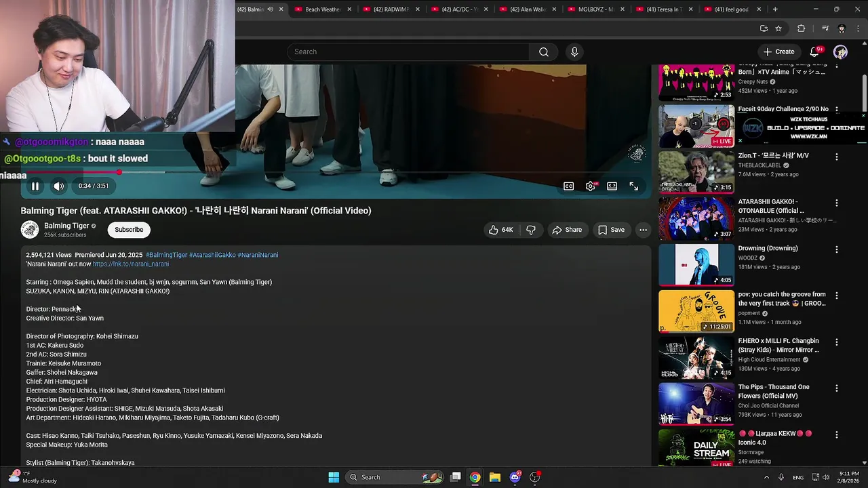This screenshot has width=868, height=488.
Task: Open the #AtarashiiGakko hashtag
Action: pos(212,255)
